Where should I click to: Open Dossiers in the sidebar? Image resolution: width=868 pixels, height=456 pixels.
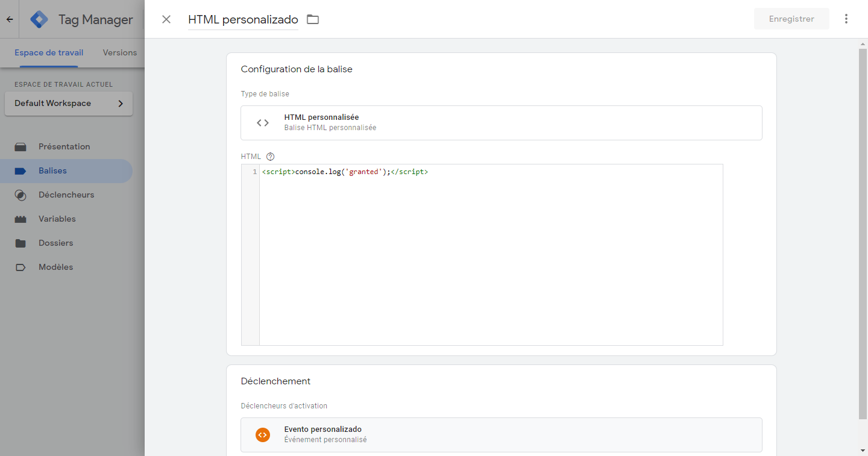55,243
